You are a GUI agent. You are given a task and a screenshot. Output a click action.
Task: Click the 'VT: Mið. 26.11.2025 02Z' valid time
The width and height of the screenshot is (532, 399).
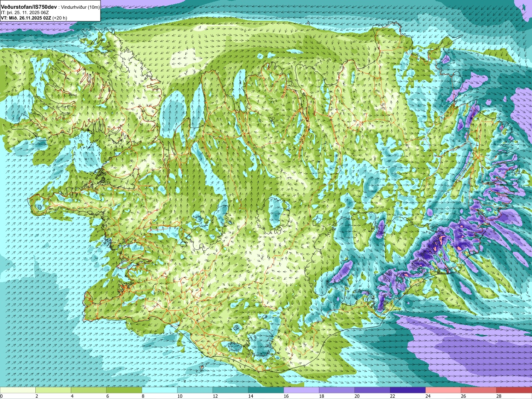click(x=26, y=18)
